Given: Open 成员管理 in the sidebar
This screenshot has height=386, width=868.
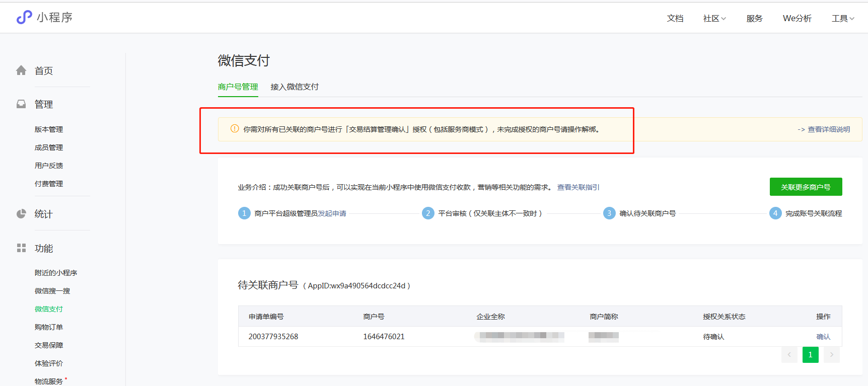Looking at the screenshot, I should point(49,147).
